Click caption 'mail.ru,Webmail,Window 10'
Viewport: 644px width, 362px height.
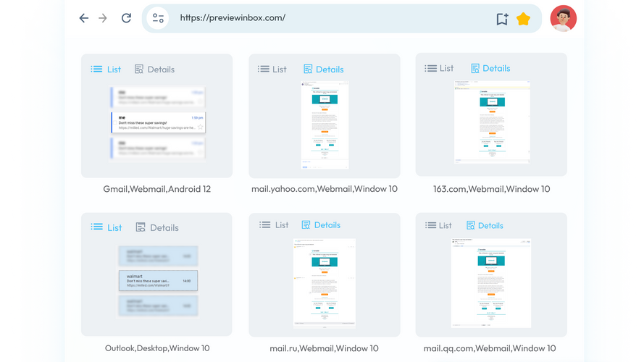pyautogui.click(x=324, y=348)
